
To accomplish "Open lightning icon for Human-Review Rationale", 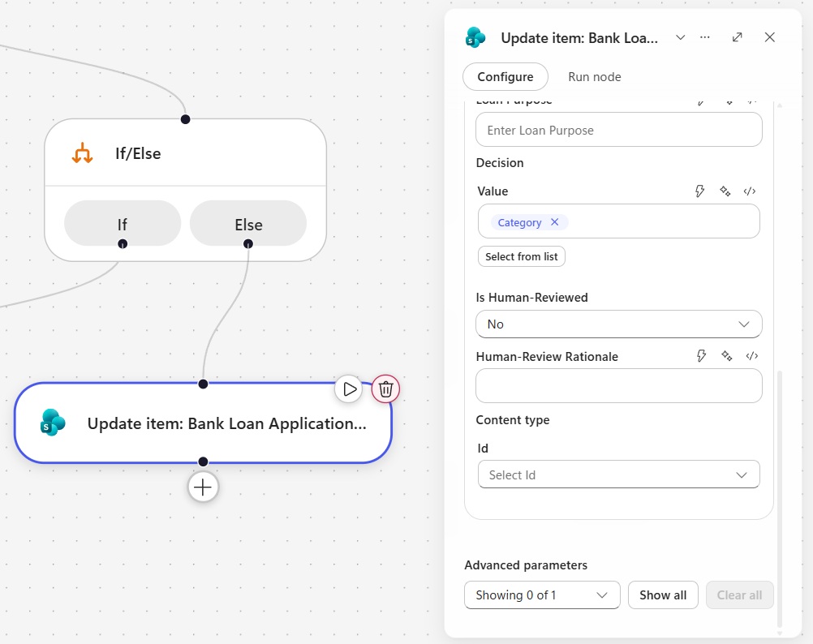I will (x=701, y=356).
